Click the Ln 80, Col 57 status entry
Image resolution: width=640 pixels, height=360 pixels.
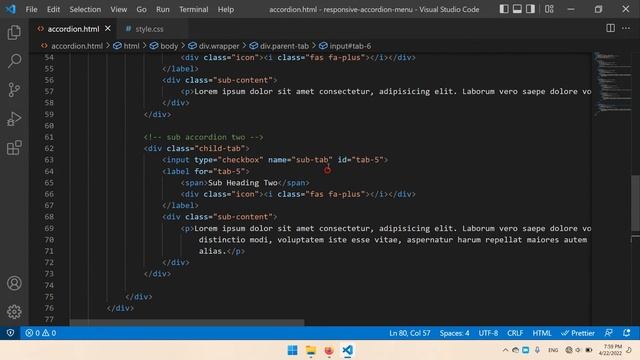[x=409, y=333]
